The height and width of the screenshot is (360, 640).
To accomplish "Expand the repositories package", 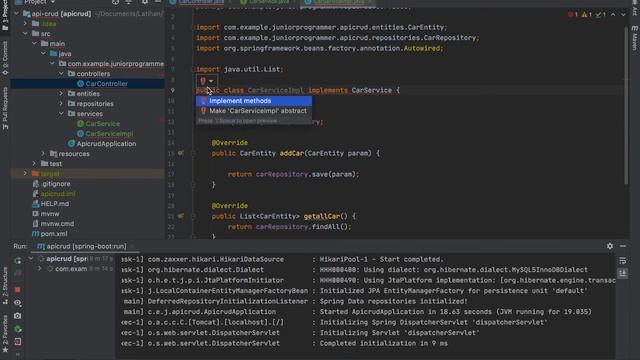I will point(61,104).
